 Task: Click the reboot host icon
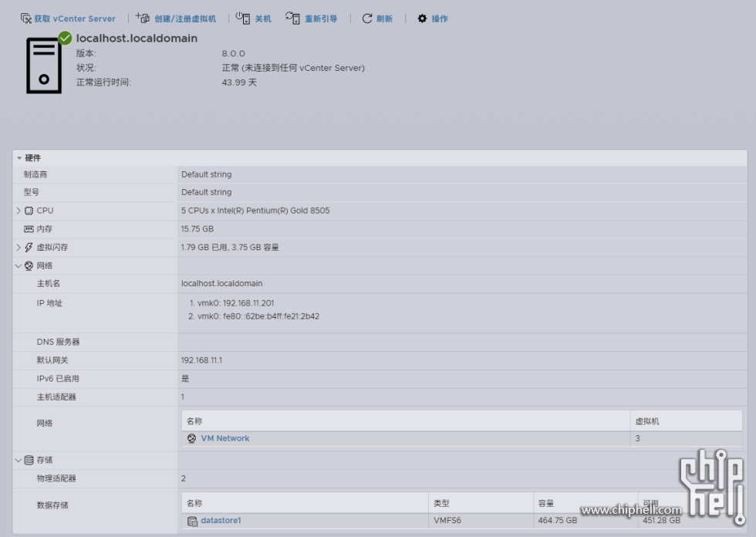(x=292, y=18)
